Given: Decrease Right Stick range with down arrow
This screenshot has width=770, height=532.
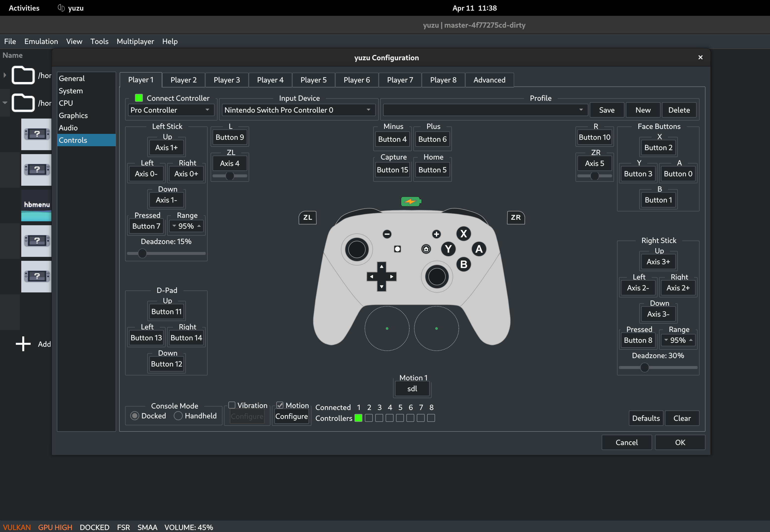Looking at the screenshot, I should coord(666,340).
